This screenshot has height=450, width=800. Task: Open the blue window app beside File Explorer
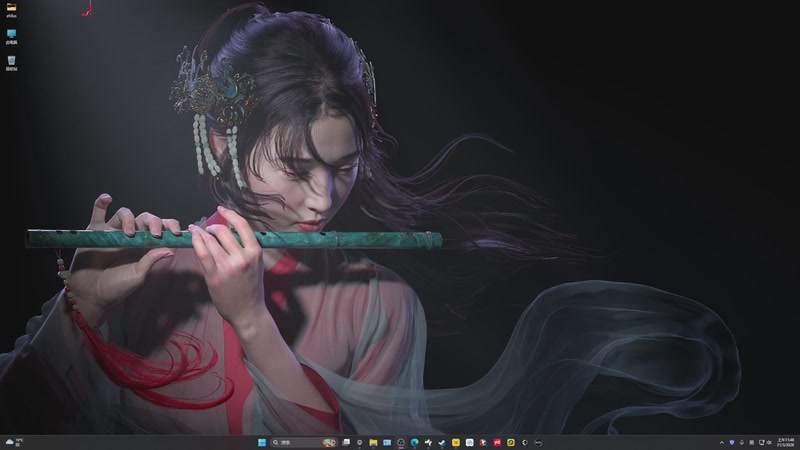(387, 442)
